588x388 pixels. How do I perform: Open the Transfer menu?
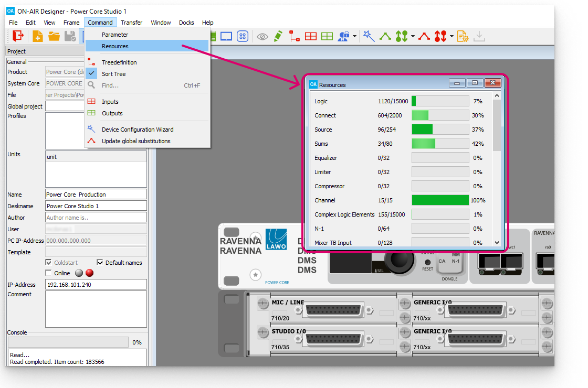pyautogui.click(x=131, y=23)
